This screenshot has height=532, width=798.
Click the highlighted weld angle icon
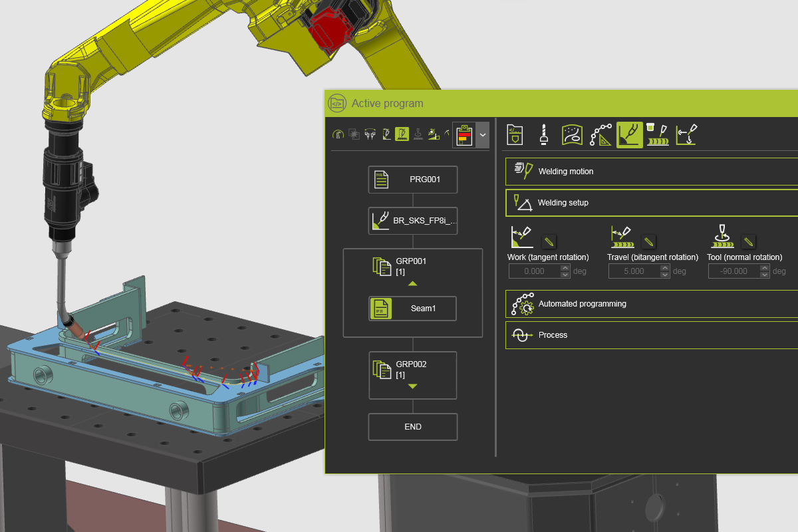tap(629, 134)
